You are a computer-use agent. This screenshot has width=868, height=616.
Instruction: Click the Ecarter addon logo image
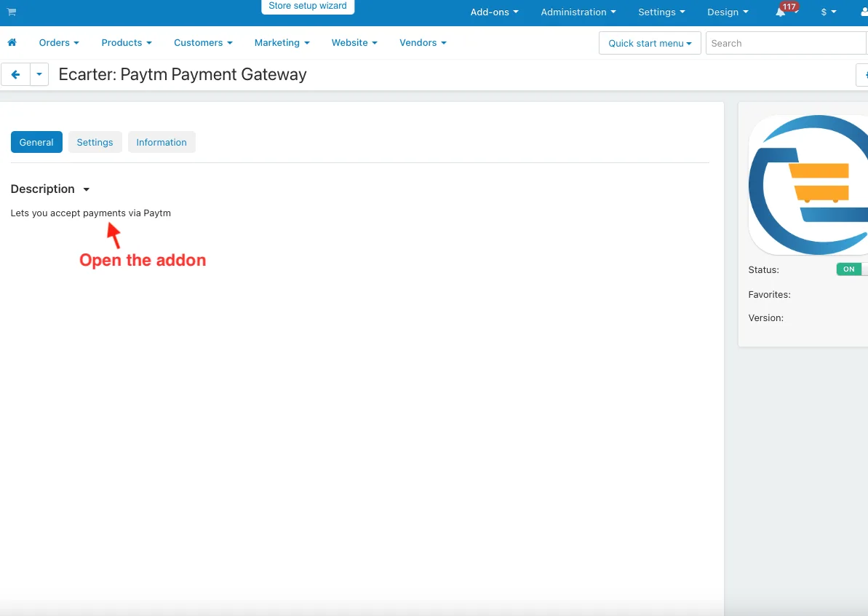point(808,185)
